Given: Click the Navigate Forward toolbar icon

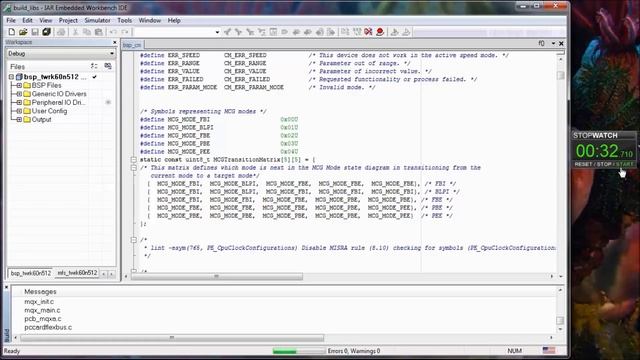Looking at the screenshot, I should click(x=331, y=32).
